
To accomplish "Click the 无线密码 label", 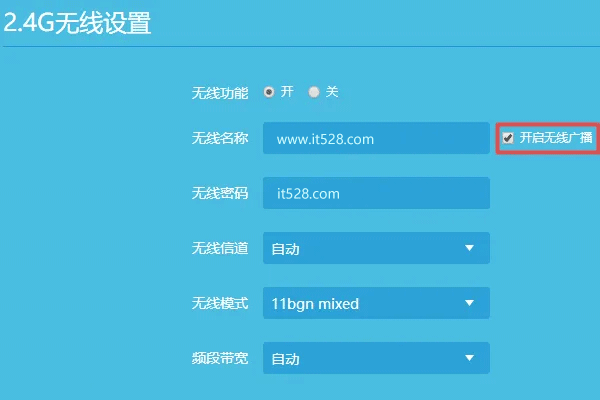I will click(x=220, y=193).
